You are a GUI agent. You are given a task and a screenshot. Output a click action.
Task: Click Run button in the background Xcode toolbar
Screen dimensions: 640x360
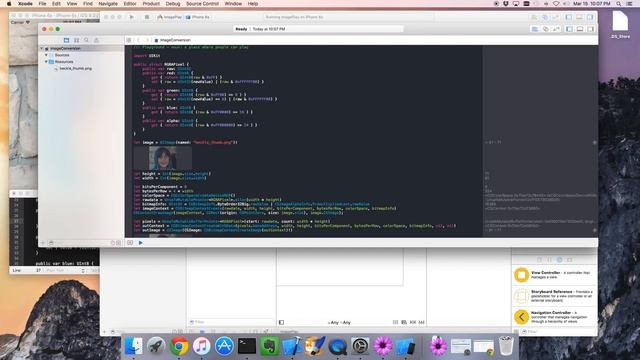tap(131, 17)
